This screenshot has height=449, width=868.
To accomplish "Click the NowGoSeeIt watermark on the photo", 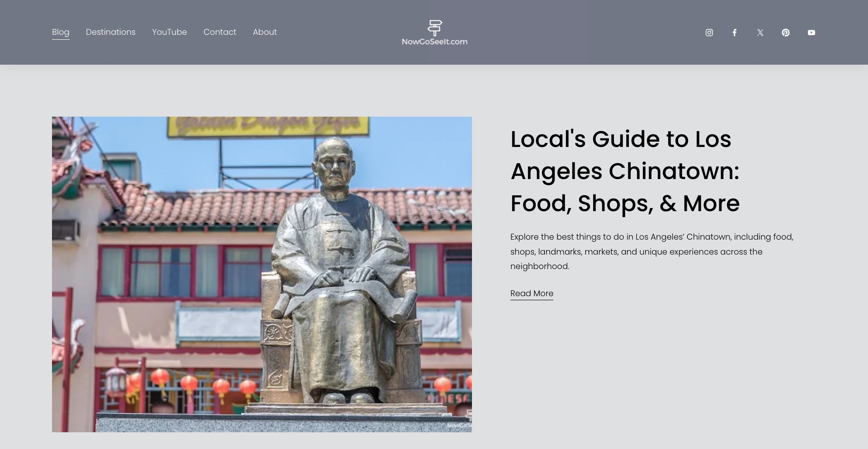I will (x=459, y=425).
